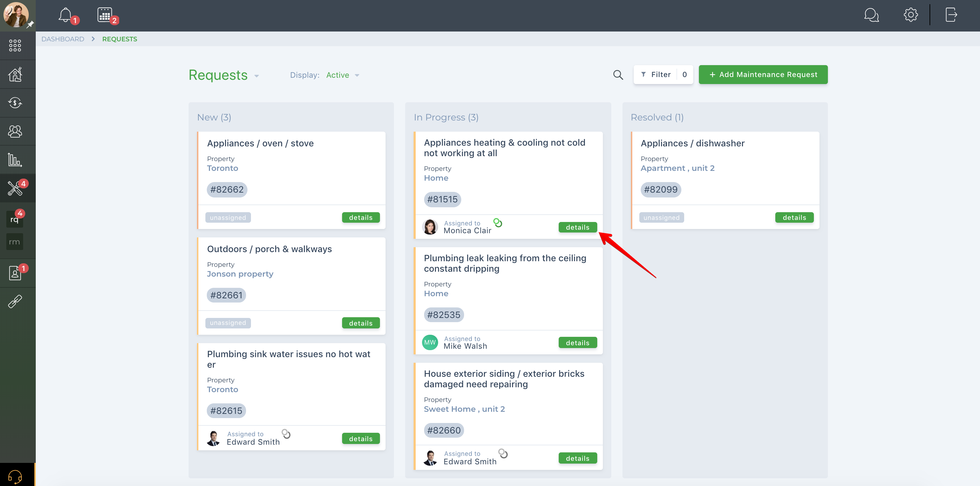Open the accounting dollar icon in sidebar

click(15, 103)
